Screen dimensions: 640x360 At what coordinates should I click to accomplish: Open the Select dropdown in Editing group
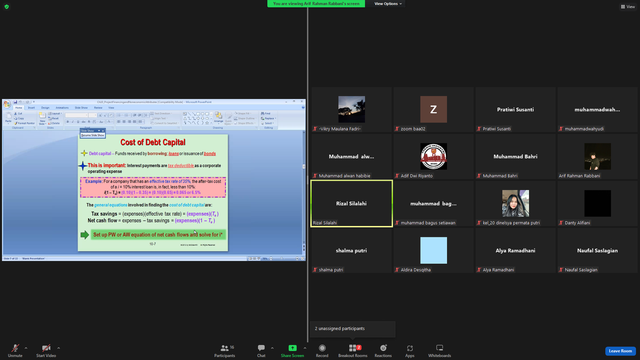pos(268,123)
